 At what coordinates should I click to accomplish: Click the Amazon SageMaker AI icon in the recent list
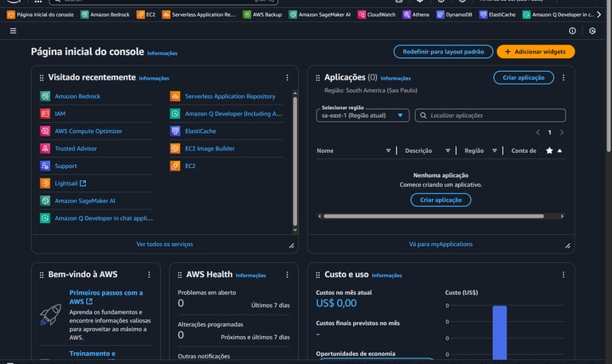(45, 201)
